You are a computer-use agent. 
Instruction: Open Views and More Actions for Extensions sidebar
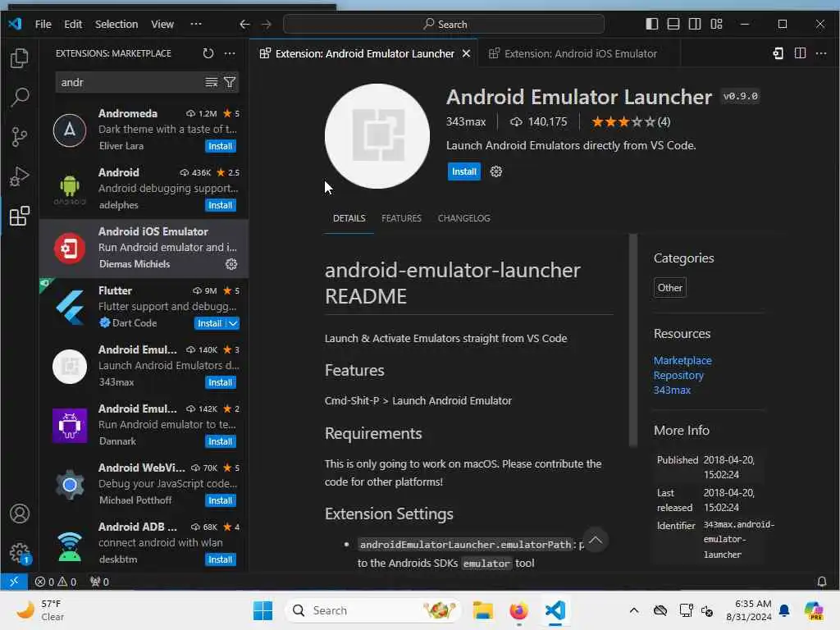[230, 53]
